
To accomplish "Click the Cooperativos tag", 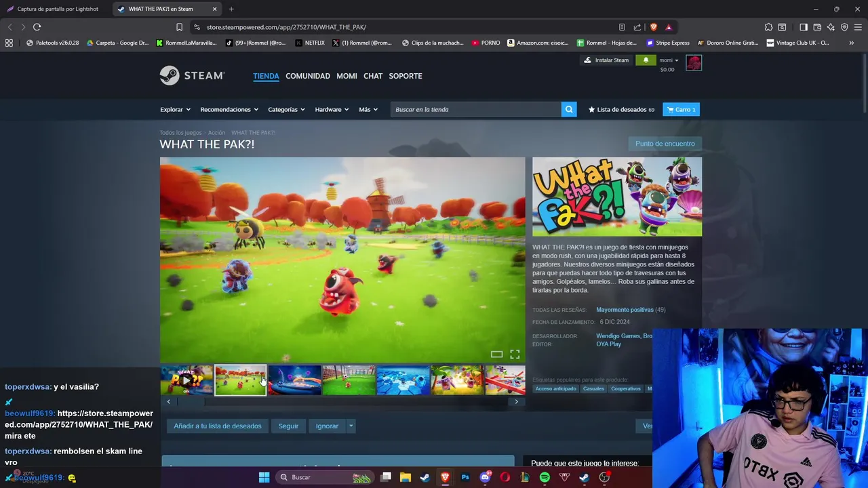I will 625,388.
